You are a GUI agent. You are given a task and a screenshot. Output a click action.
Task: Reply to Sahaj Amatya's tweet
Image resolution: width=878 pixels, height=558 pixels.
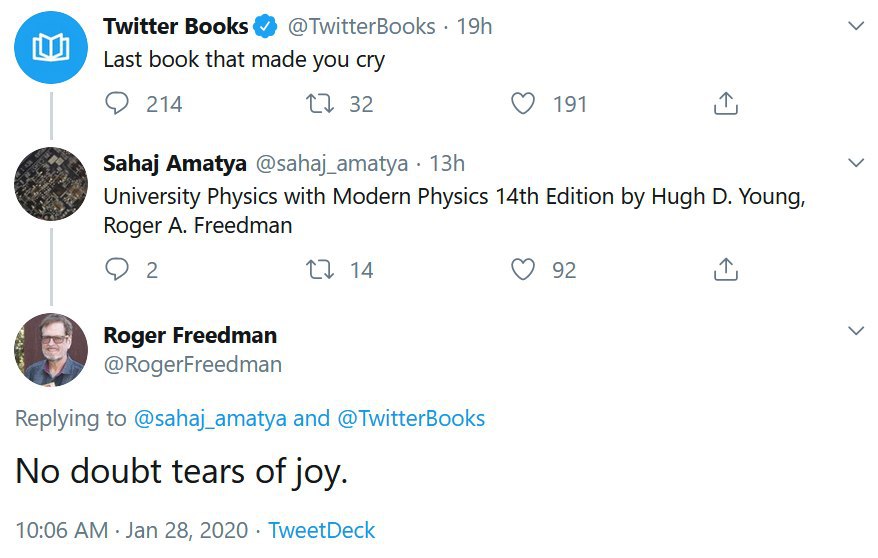116,269
